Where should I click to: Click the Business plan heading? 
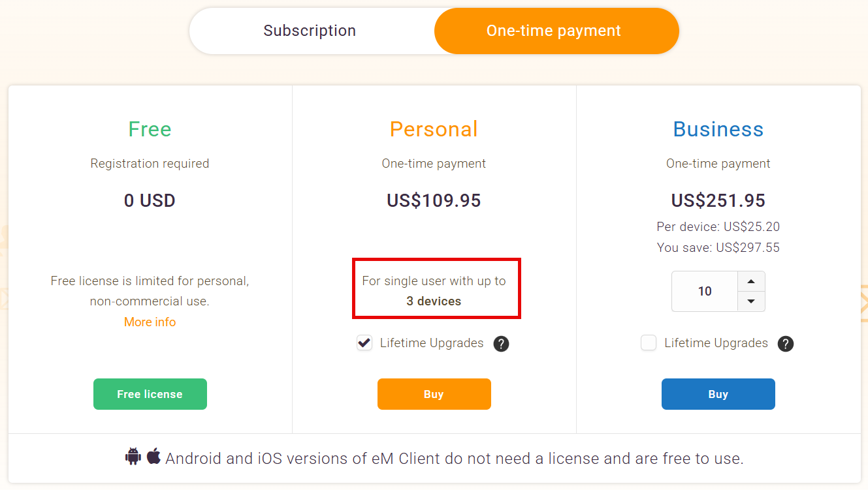[x=718, y=129]
